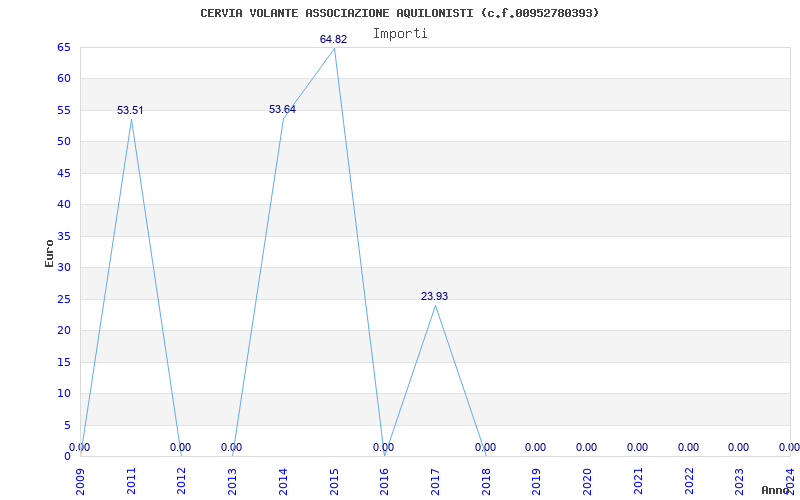
Task: Click the Cervia Volante chart title
Action: coord(399,13)
